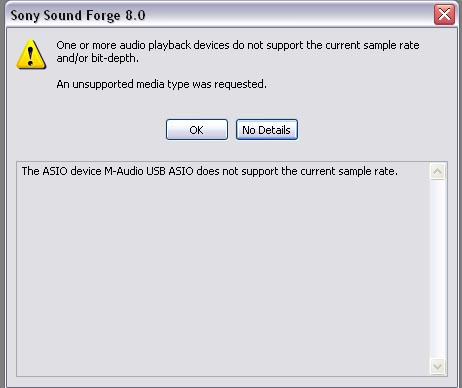Close the Sony Sound Forge 8.0 dialog
Screen dimensions: 462x388
pos(444,14)
